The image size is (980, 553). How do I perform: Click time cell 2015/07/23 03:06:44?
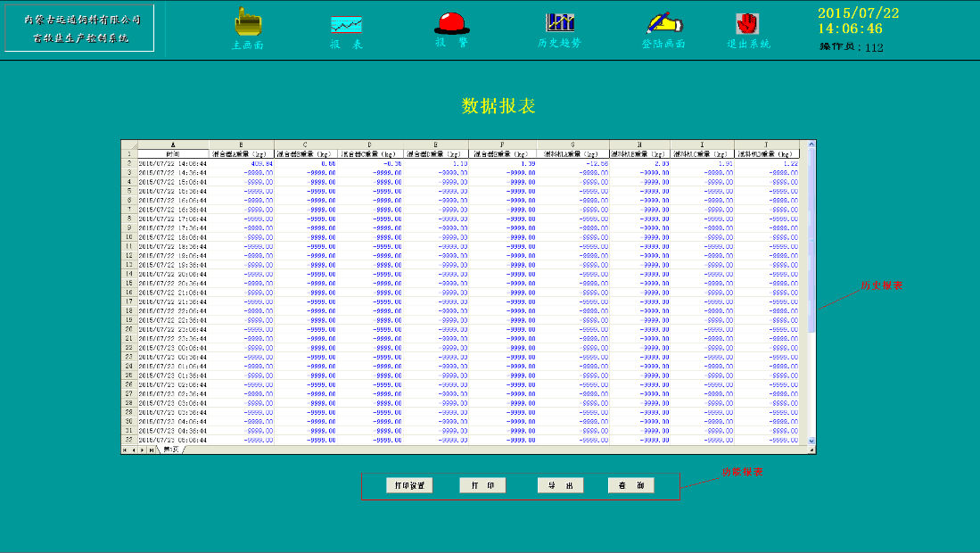point(173,403)
